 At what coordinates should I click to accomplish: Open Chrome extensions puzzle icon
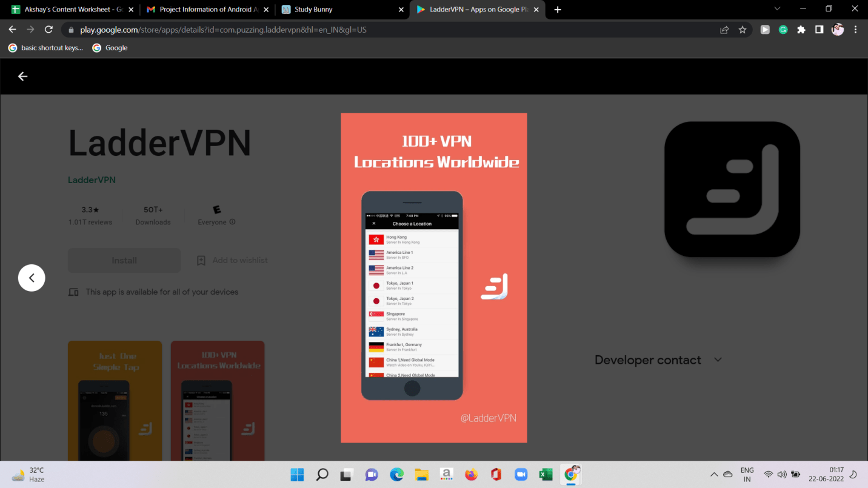[801, 30]
